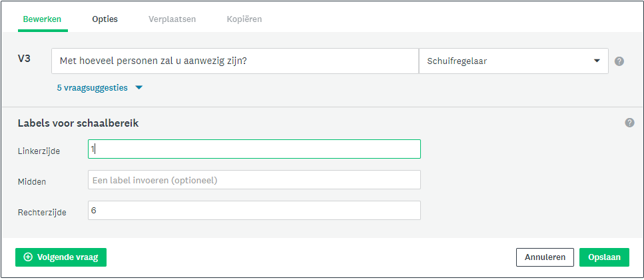This screenshot has width=644, height=280.
Task: Click the plus icon on Volgende vraag
Action: click(x=28, y=257)
